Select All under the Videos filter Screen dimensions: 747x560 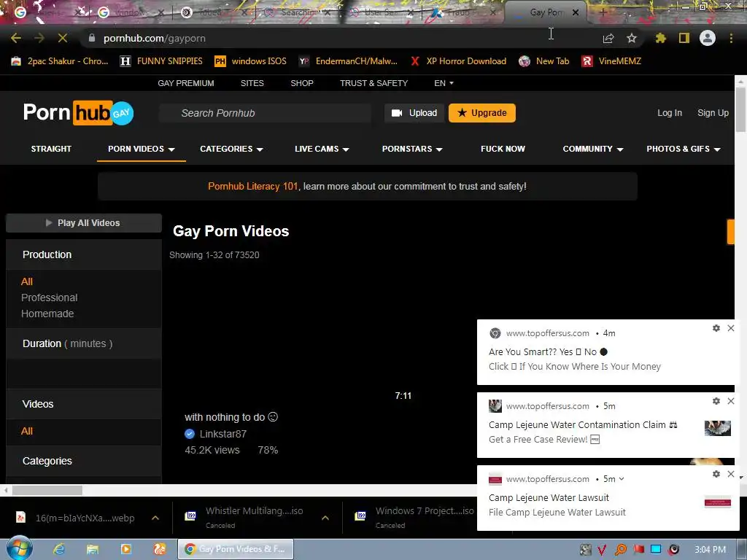pos(27,431)
